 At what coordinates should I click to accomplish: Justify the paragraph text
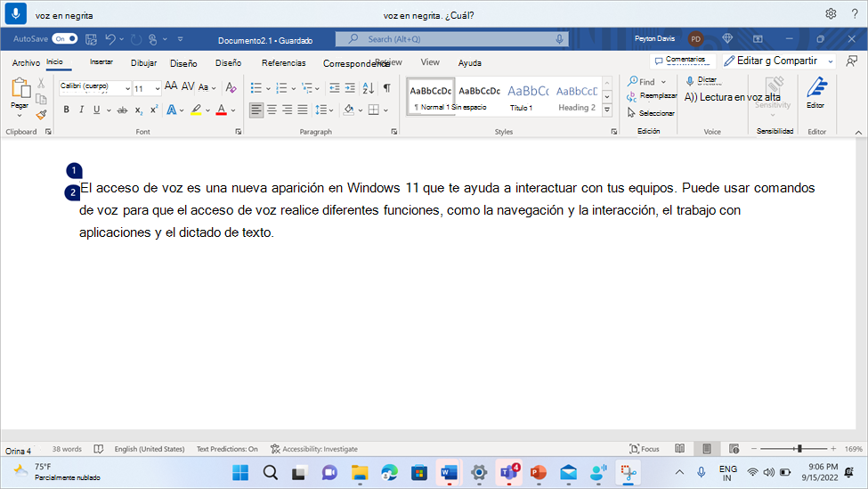click(303, 110)
